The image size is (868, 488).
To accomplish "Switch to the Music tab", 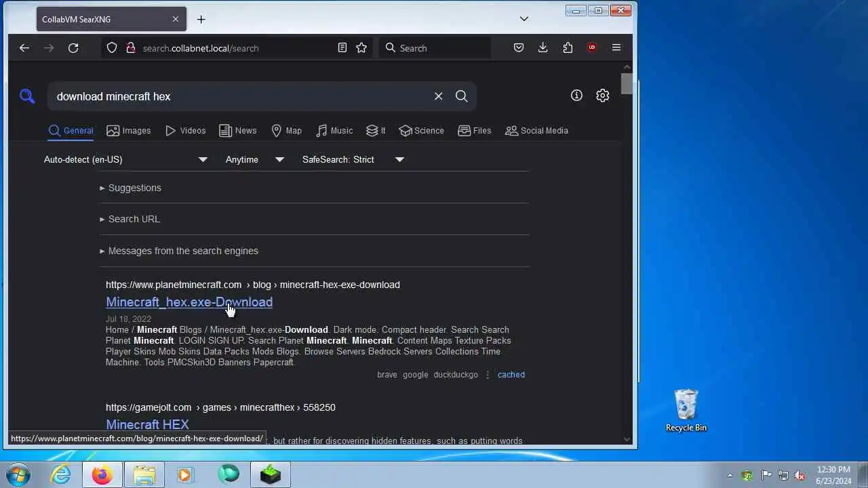I will pos(334,131).
